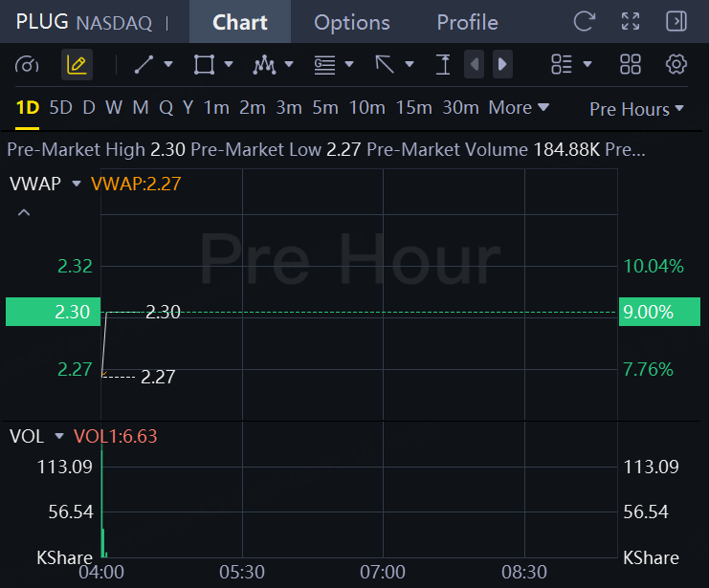
Task: Select the 3m interval
Action: point(289,108)
